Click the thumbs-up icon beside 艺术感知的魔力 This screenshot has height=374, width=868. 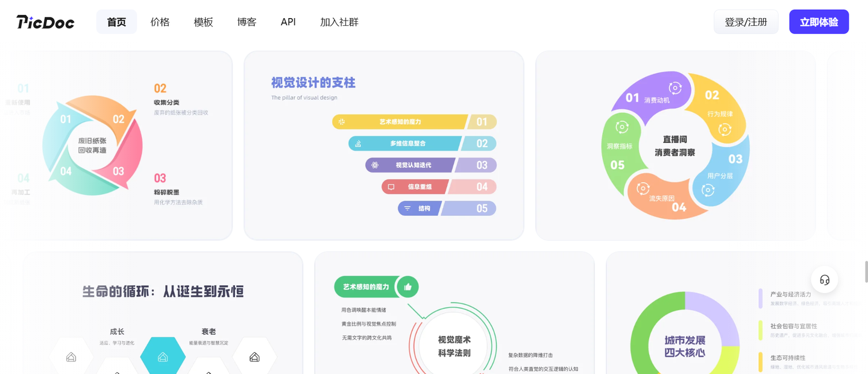[407, 287]
